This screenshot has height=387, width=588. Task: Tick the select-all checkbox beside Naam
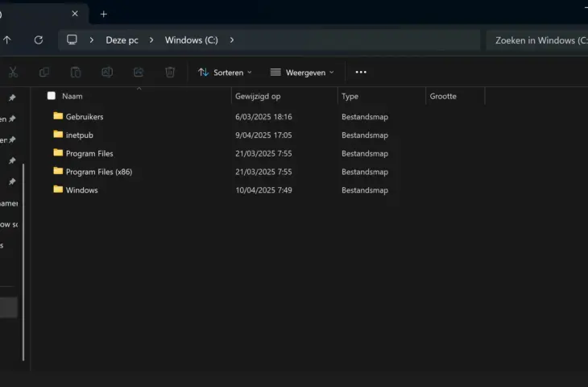[52, 96]
